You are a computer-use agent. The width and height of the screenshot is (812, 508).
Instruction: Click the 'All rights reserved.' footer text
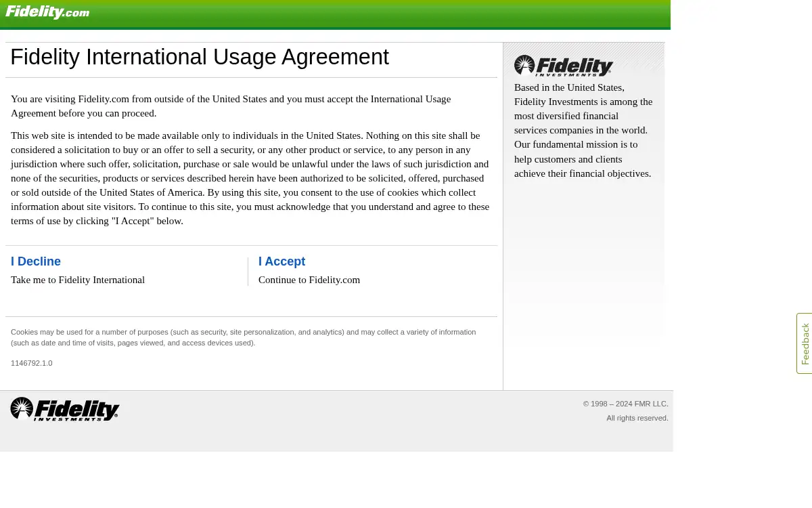coord(637,418)
